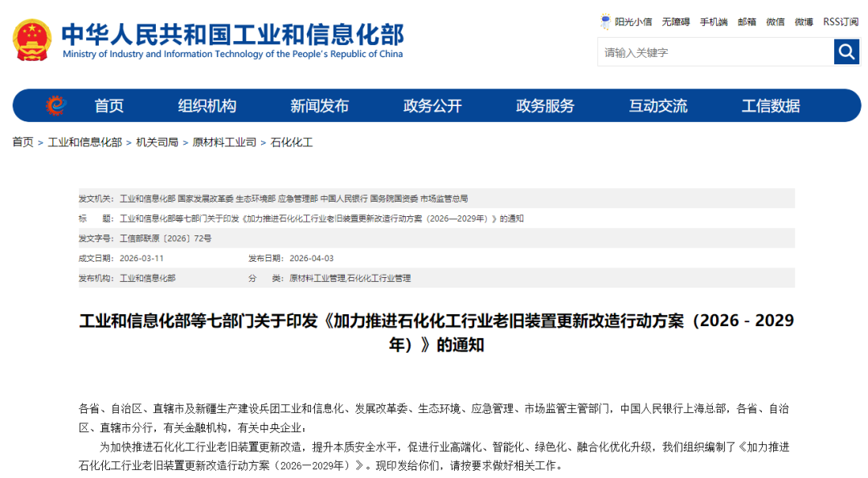Viewport: 868px width, 478px height.
Task: Click the national emblem logo
Action: (32, 39)
